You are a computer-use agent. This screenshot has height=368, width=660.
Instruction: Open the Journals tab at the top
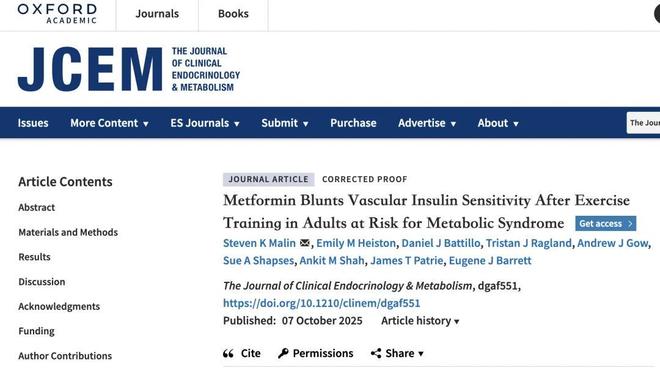(157, 14)
